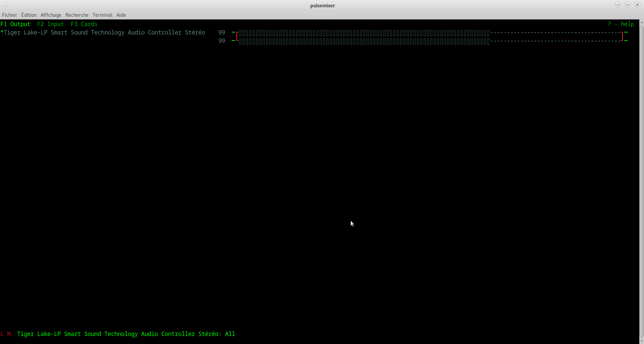The height and width of the screenshot is (344, 644).
Task: Open the Affichage menu
Action: (51, 15)
